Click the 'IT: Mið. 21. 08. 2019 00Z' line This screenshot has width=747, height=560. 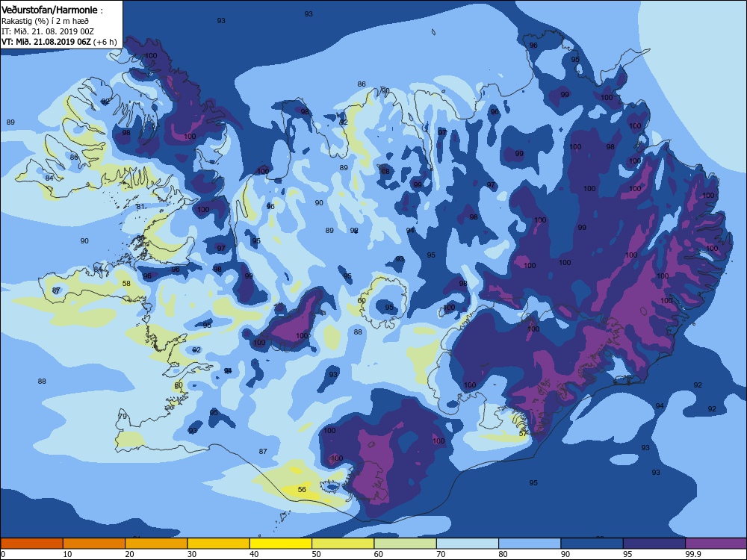(x=48, y=31)
